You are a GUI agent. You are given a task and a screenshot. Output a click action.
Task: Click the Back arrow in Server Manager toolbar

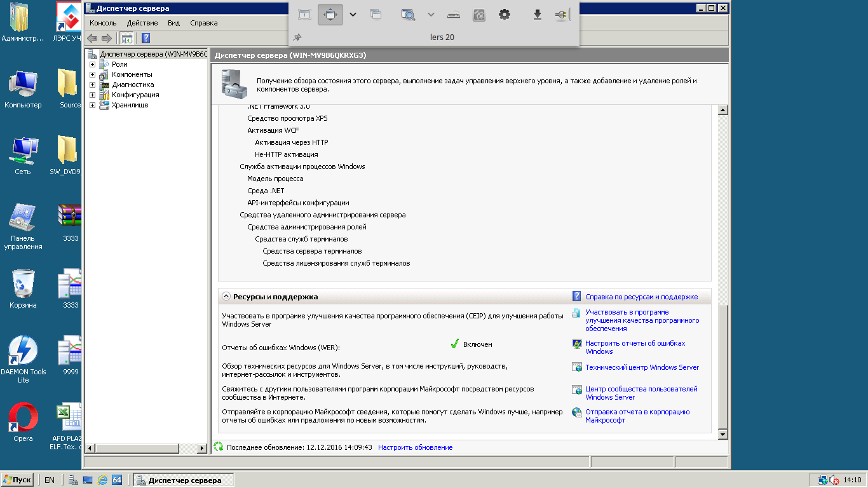tap(92, 38)
